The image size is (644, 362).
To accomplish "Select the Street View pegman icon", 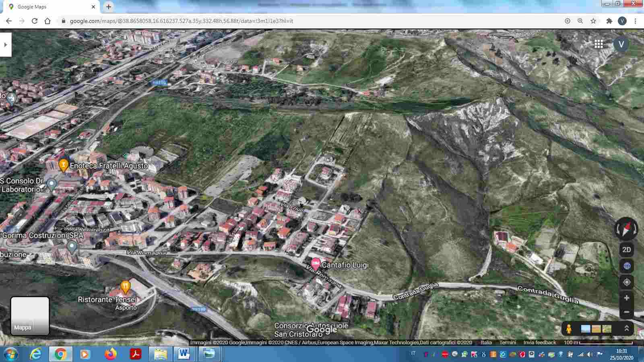I will [x=569, y=329].
